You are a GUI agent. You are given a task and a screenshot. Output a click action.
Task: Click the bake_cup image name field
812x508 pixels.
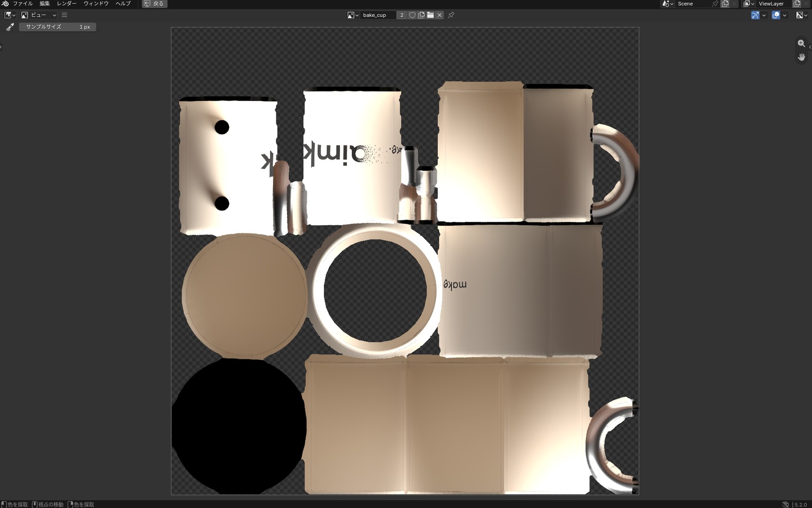378,15
